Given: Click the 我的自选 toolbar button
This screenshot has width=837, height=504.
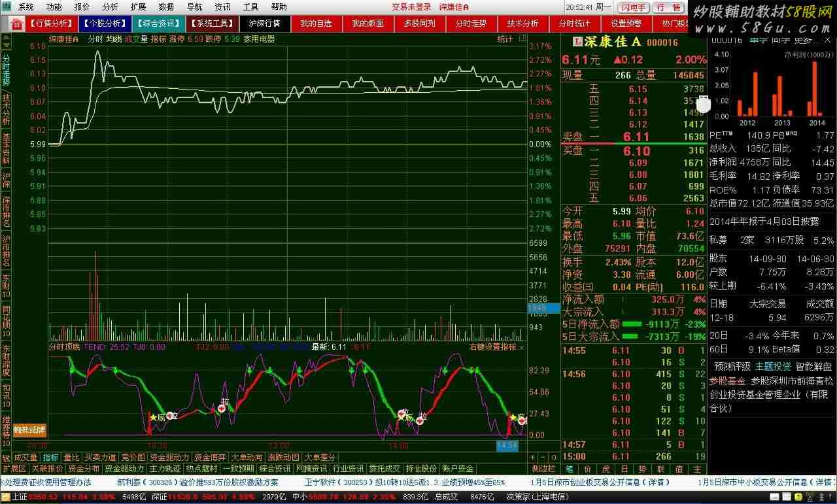Looking at the screenshot, I should 316,24.
